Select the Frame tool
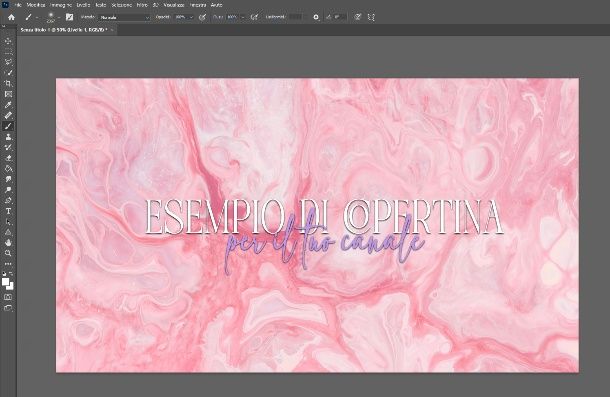The width and height of the screenshot is (610, 397). pos(8,94)
